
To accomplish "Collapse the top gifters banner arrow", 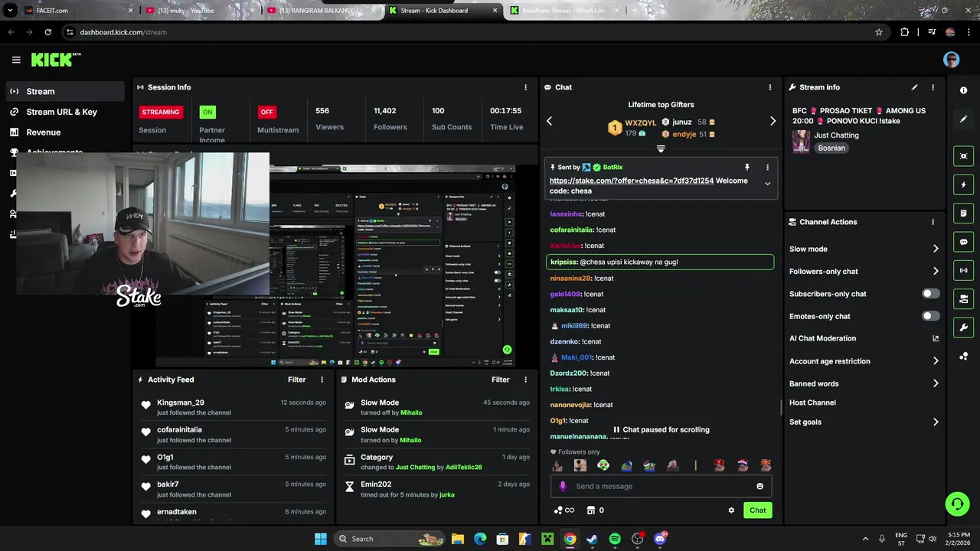I will [x=661, y=149].
